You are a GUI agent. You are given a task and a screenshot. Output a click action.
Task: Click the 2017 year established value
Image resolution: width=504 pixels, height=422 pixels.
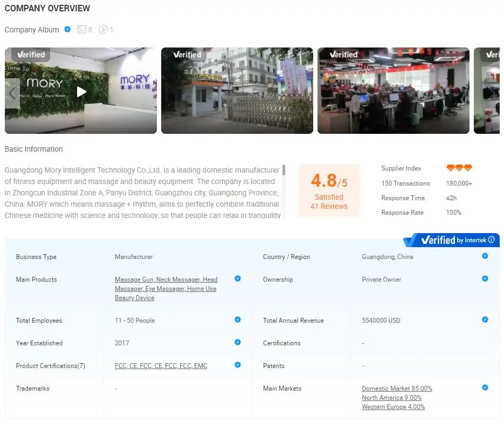122,343
